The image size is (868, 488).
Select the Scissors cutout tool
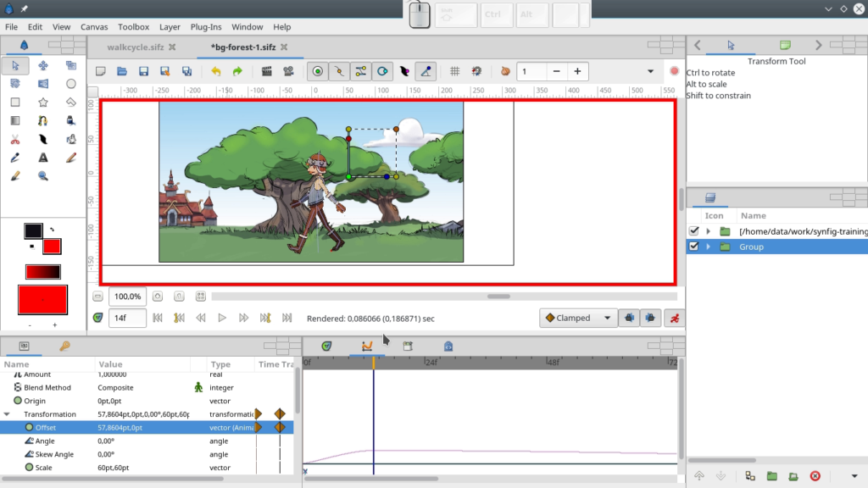click(x=14, y=140)
